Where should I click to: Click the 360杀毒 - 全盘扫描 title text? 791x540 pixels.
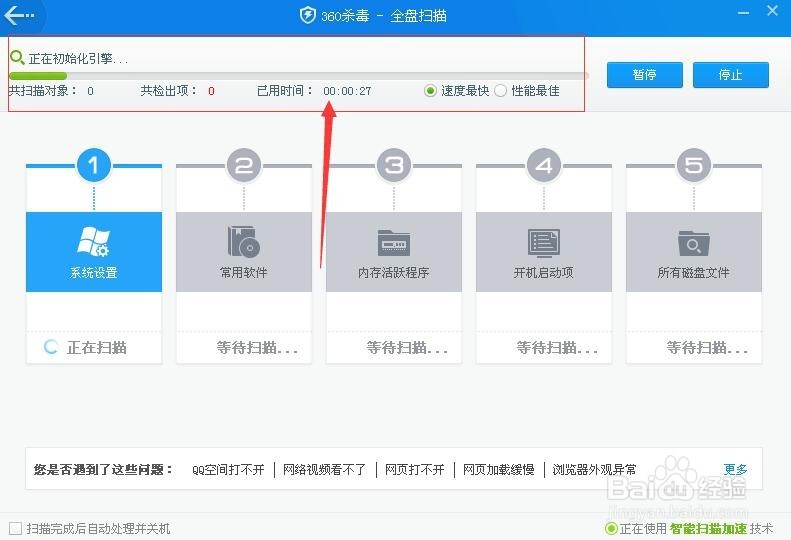[384, 16]
